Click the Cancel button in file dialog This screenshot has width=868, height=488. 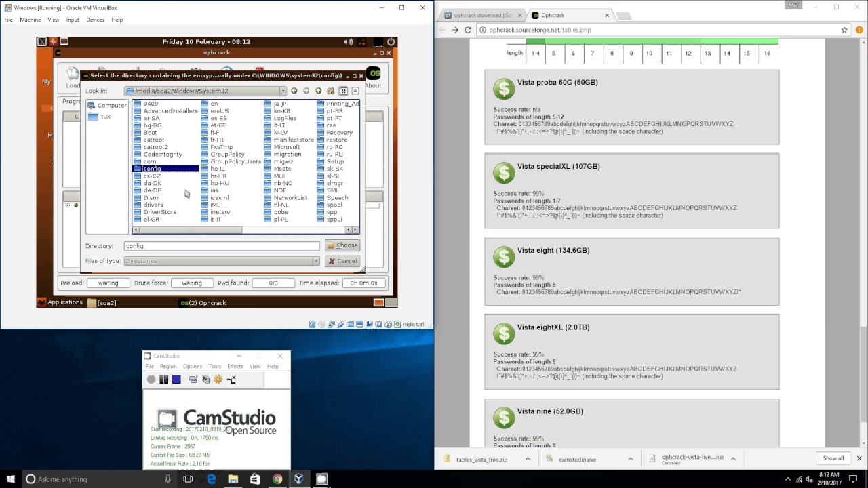click(342, 261)
